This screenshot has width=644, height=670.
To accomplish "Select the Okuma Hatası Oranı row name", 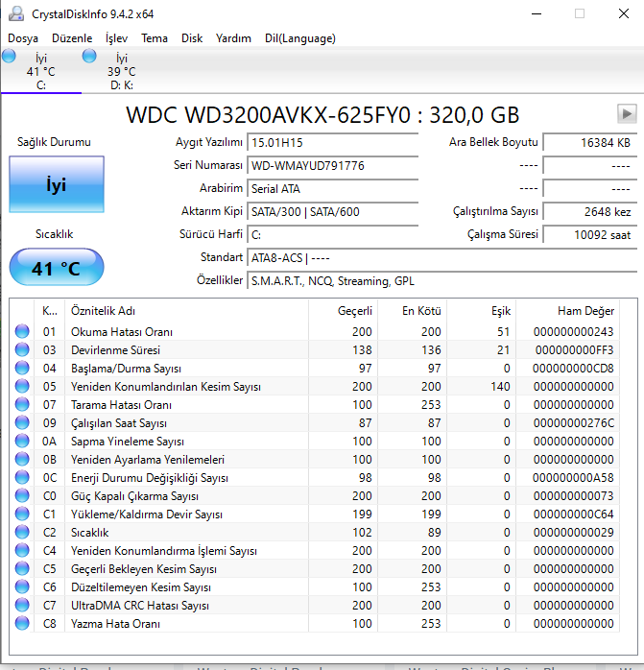I will [x=122, y=332].
